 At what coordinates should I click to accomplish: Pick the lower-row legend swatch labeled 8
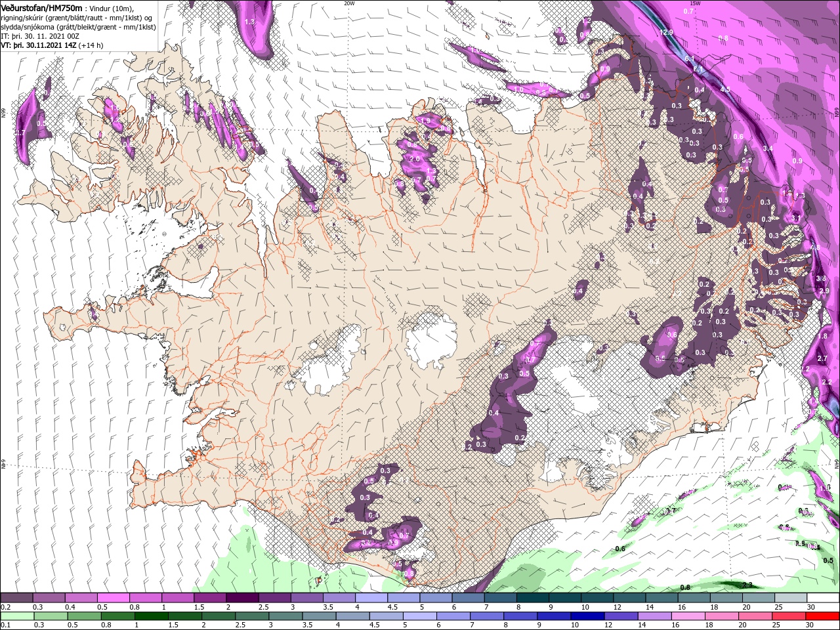point(521,616)
